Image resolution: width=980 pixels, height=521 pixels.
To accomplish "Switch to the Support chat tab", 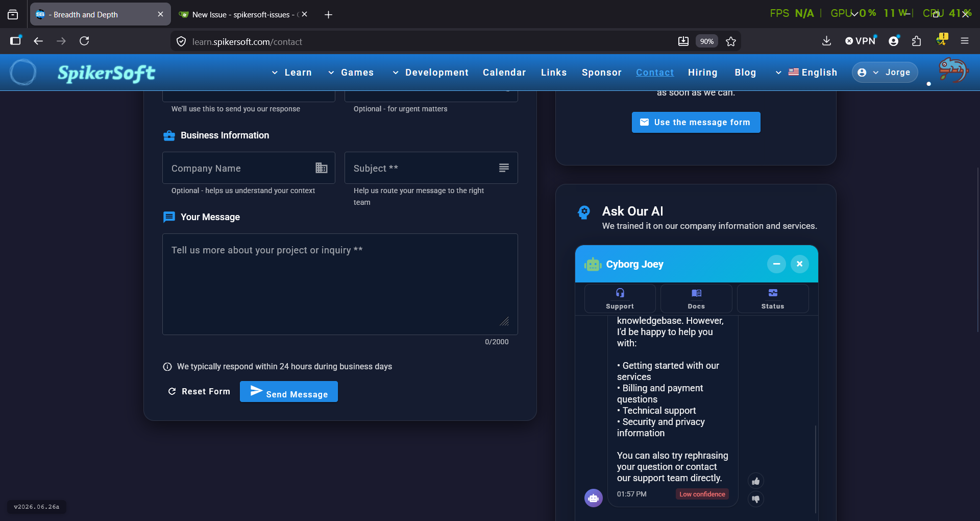I will point(620,299).
